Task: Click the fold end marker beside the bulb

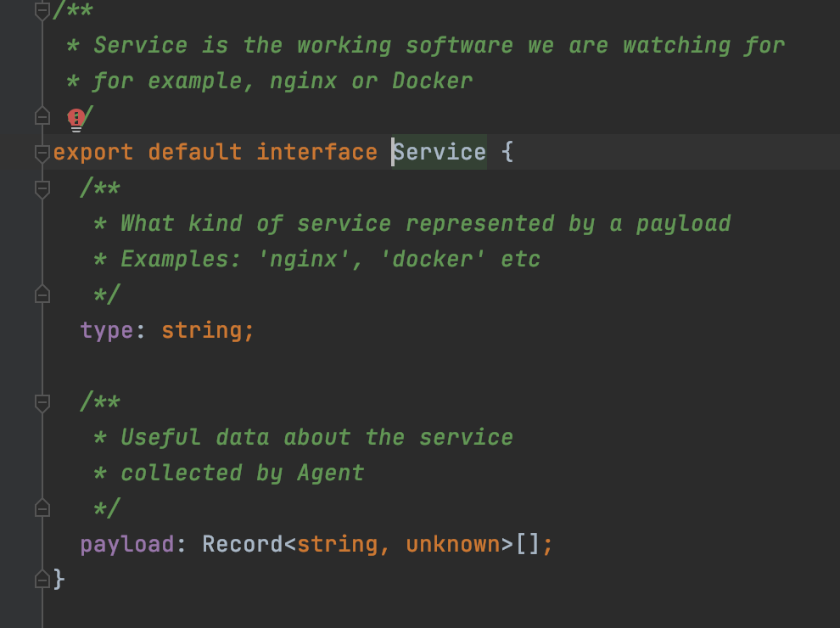Action: 42,115
